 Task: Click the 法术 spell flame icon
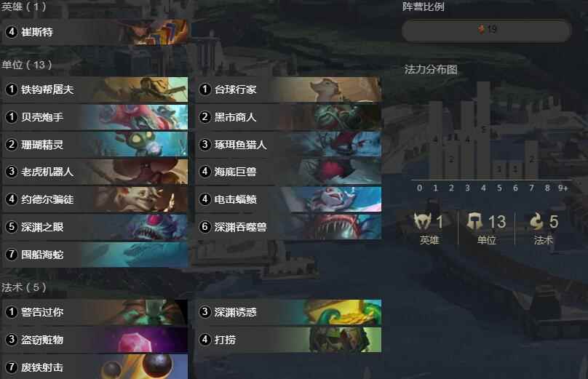tap(536, 221)
